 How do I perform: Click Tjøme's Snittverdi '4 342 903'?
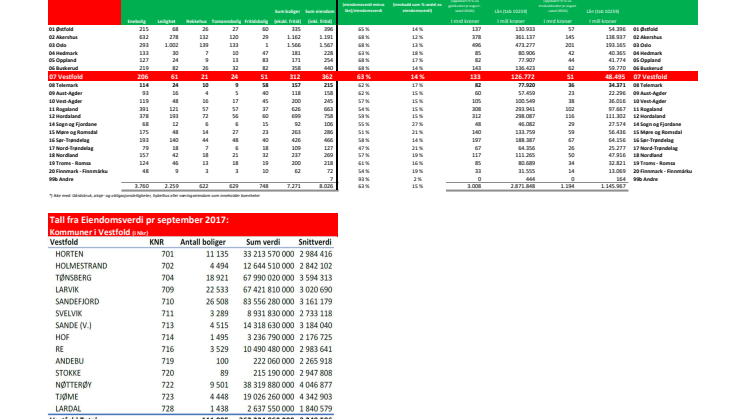(316, 397)
